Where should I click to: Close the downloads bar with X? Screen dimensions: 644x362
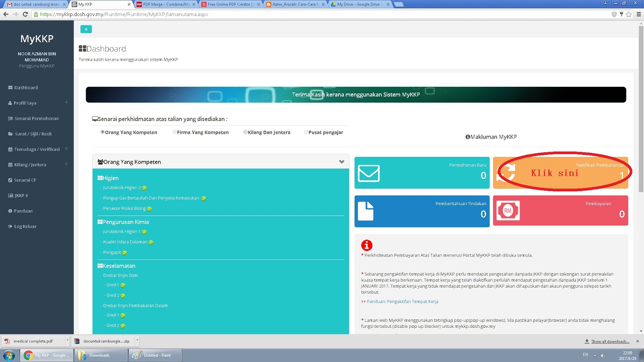coord(638,341)
